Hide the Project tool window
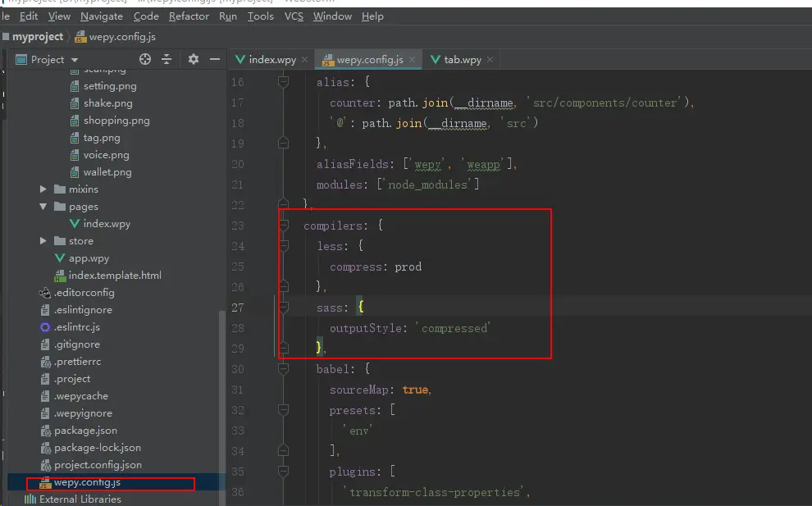Image resolution: width=812 pixels, height=506 pixels. 214,60
